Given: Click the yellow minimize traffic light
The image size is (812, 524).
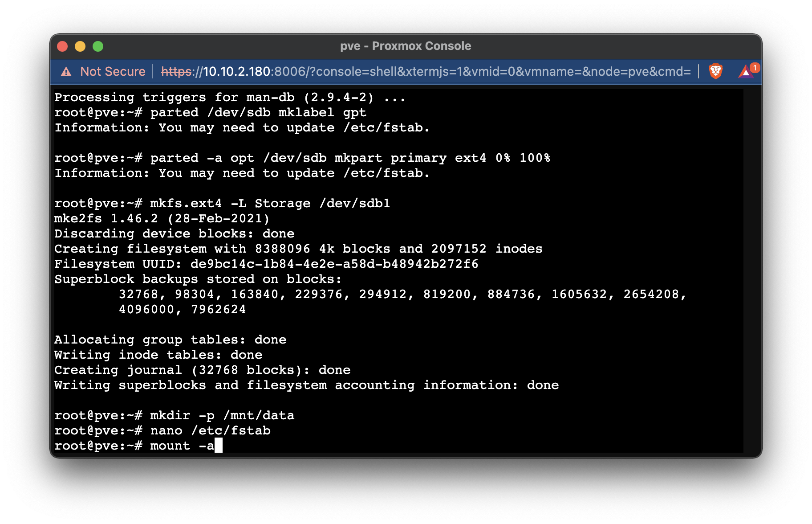Looking at the screenshot, I should click(80, 46).
